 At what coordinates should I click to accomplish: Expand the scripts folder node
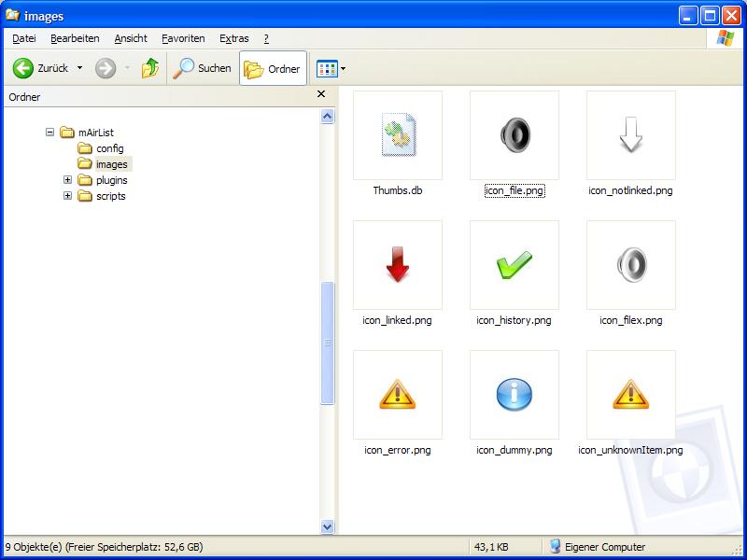[x=66, y=196]
